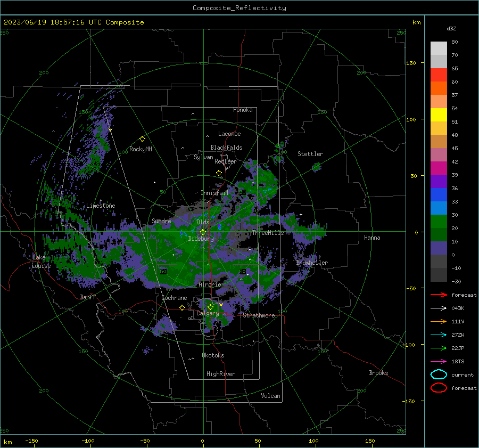Click the yellow diamond radar-center marker near Didsbury
The height and width of the screenshot is (448, 479).
point(203,232)
